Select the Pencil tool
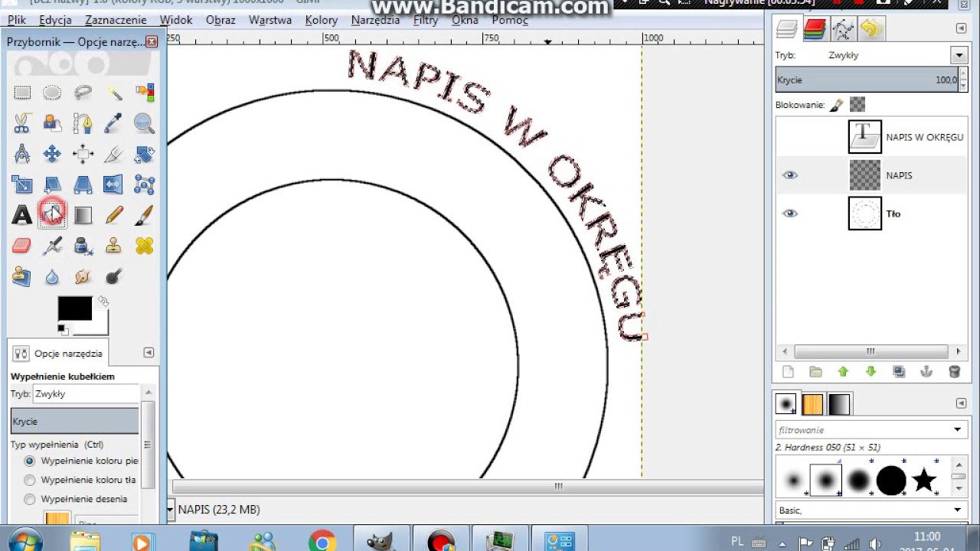The width and height of the screenshot is (980, 551). (114, 215)
